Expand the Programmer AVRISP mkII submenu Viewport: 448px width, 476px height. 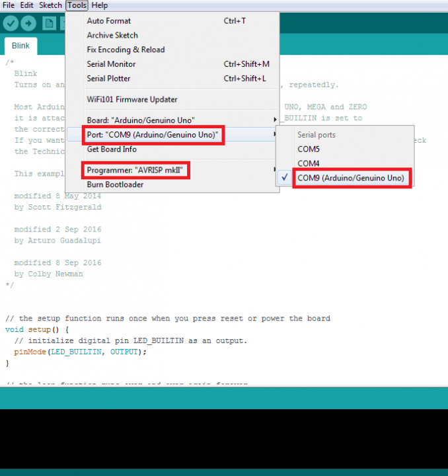point(172,170)
